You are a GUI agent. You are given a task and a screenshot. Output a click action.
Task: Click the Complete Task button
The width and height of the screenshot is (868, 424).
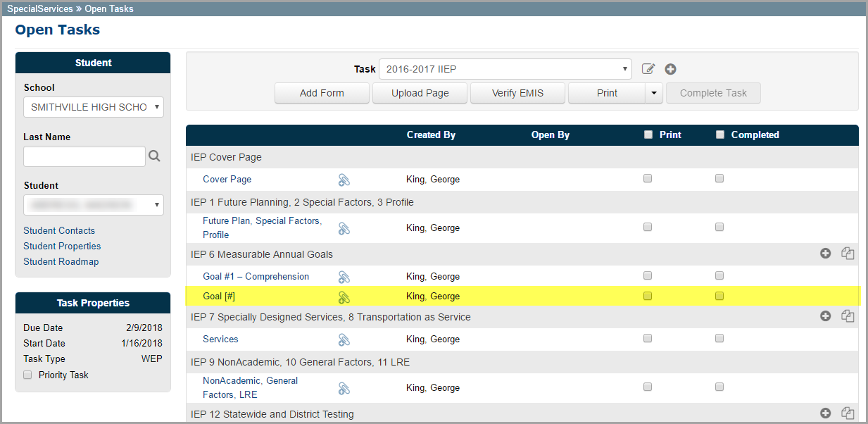pos(713,93)
